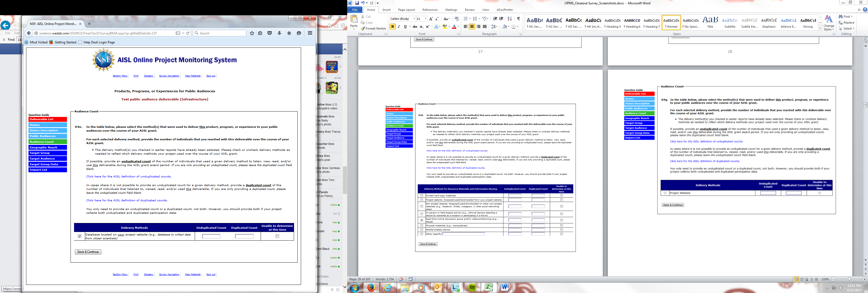Click the Format Painter tool
This screenshot has width=868, height=293.
click(373, 29)
